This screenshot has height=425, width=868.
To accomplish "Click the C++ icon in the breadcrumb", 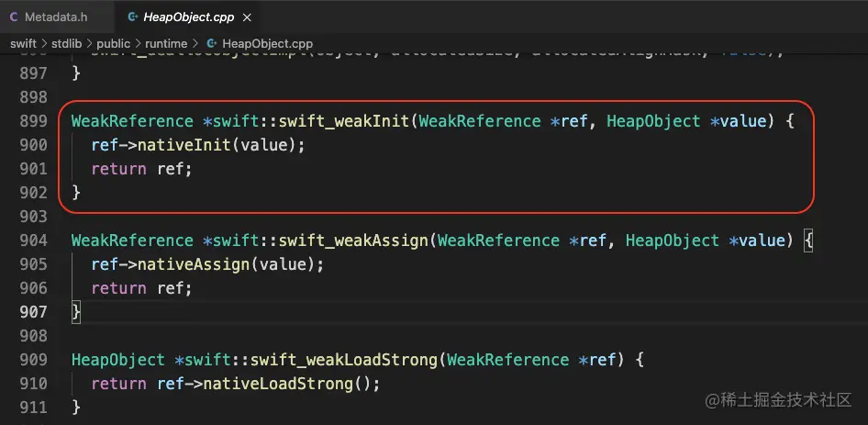I will pyautogui.click(x=211, y=43).
